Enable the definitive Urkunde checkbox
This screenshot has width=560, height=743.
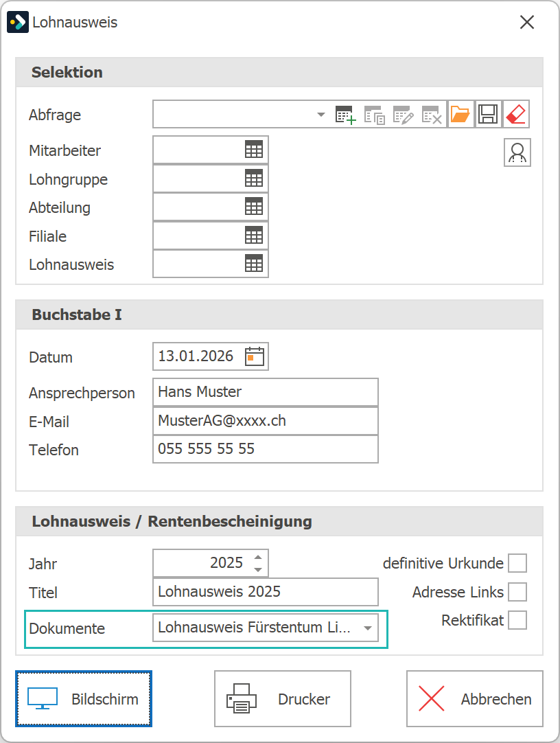517,563
